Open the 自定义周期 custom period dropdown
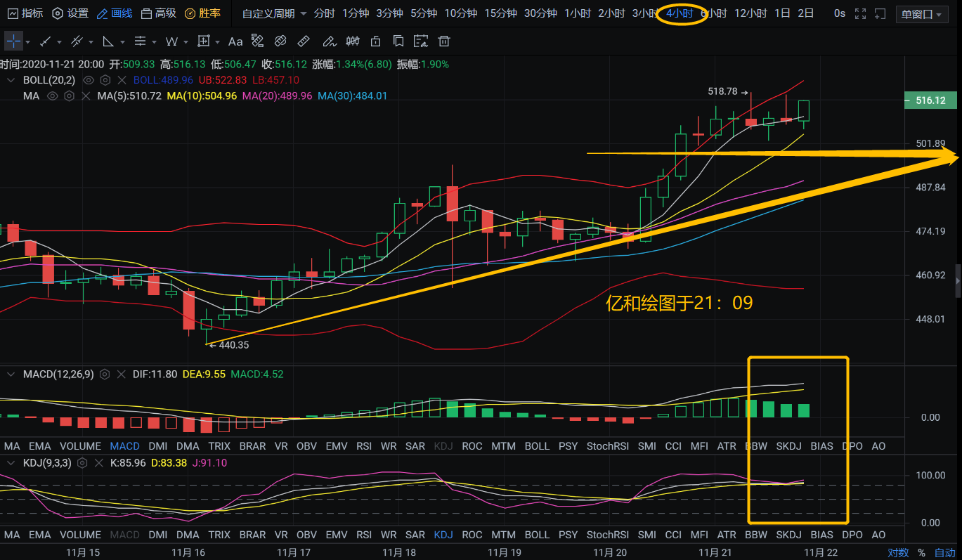The width and height of the screenshot is (962, 560). 274,13
